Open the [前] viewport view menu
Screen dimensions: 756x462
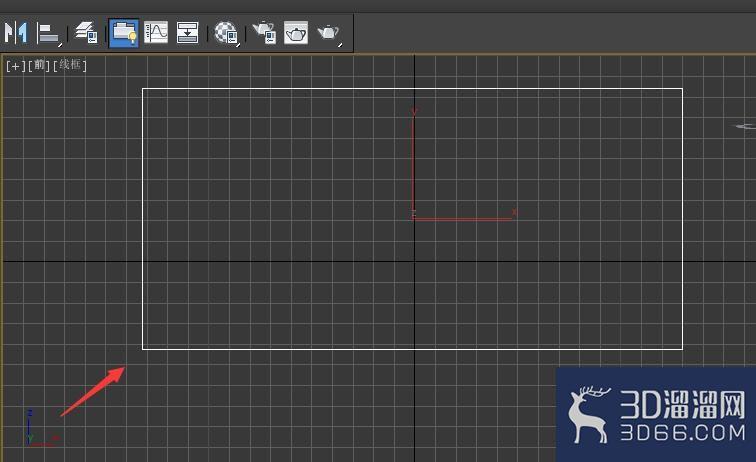pos(39,65)
